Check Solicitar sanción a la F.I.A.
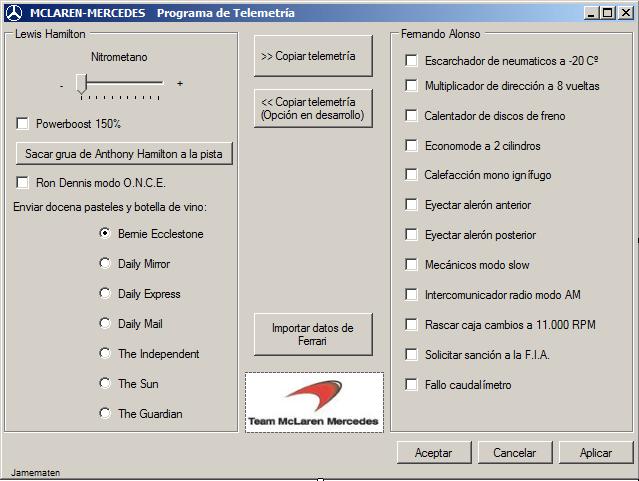The width and height of the screenshot is (639, 481). (411, 354)
